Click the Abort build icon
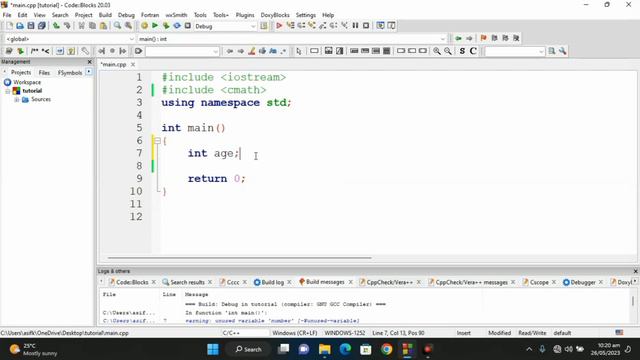This screenshot has height=360, width=640. tap(188, 26)
